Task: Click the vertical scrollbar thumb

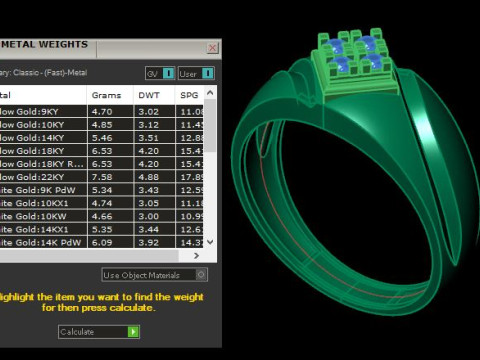Action: 210,126
